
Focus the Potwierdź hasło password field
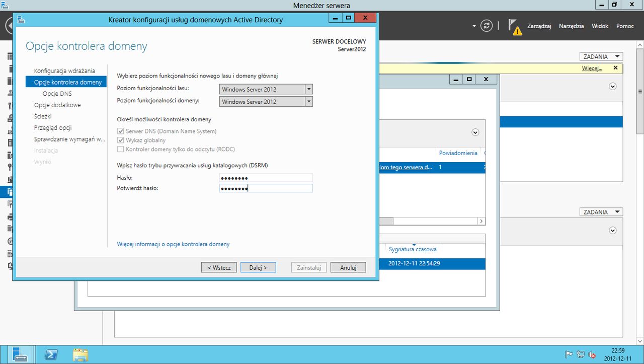click(x=266, y=188)
